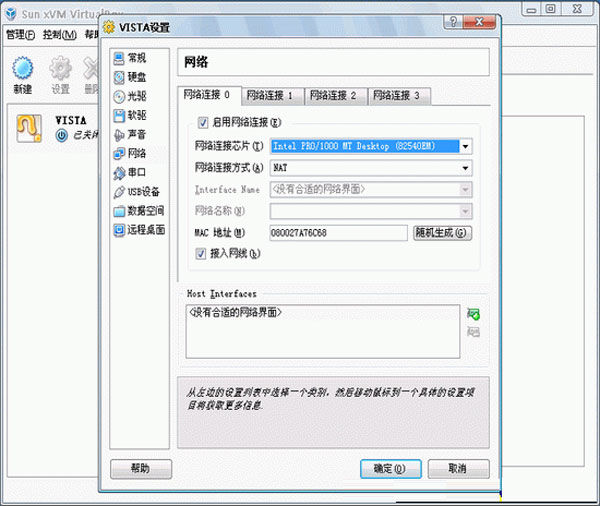Minimize the Sun xVM VirtualBox window
Image resolution: width=600 pixels, height=506 pixels.
(x=532, y=9)
